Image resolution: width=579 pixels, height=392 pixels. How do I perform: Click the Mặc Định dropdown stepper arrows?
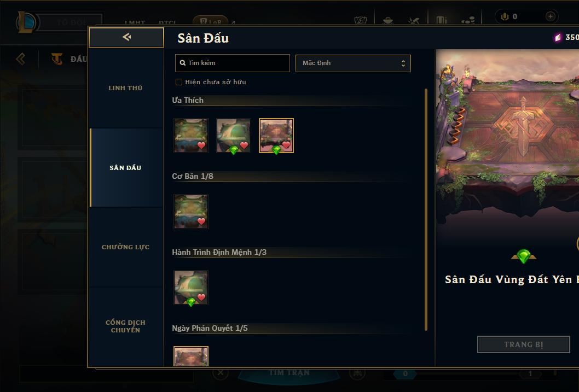coord(403,63)
